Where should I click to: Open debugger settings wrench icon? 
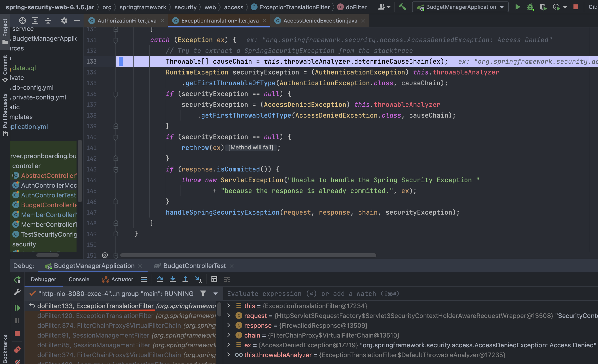click(17, 292)
